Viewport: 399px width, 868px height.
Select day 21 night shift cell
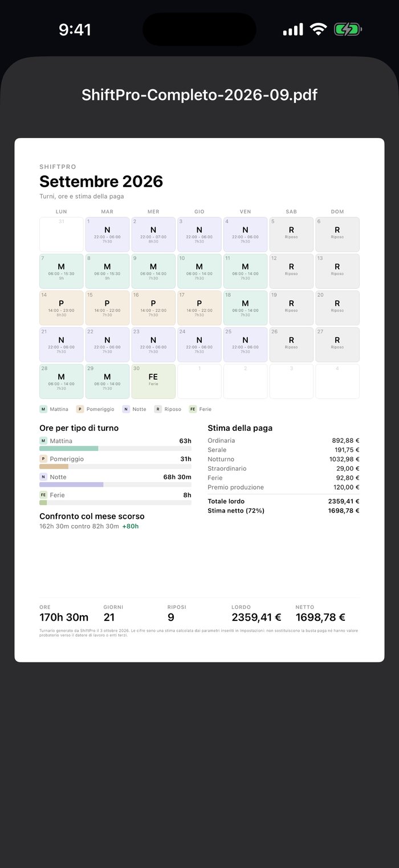[x=62, y=345]
